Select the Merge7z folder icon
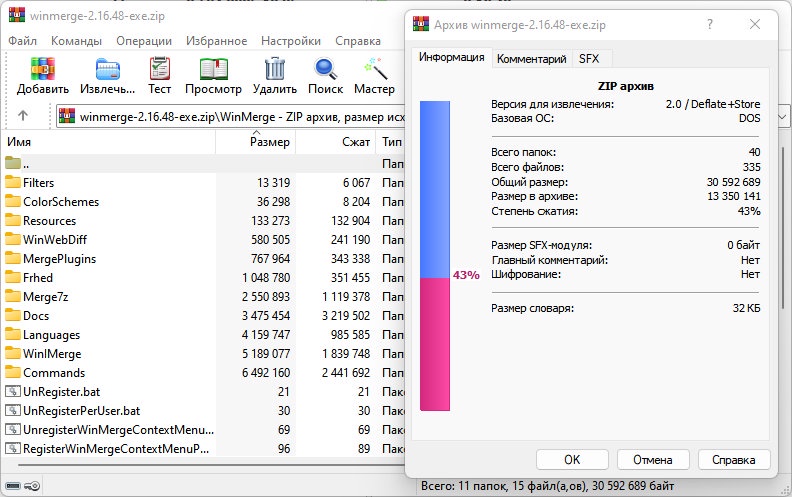This screenshot has width=792, height=497. (13, 296)
